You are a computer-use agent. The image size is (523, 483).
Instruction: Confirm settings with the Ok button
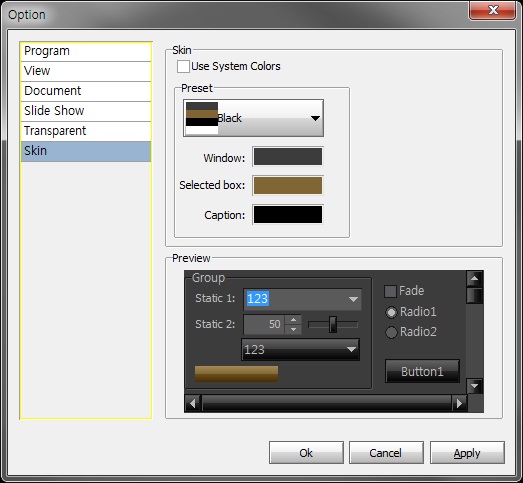(306, 453)
